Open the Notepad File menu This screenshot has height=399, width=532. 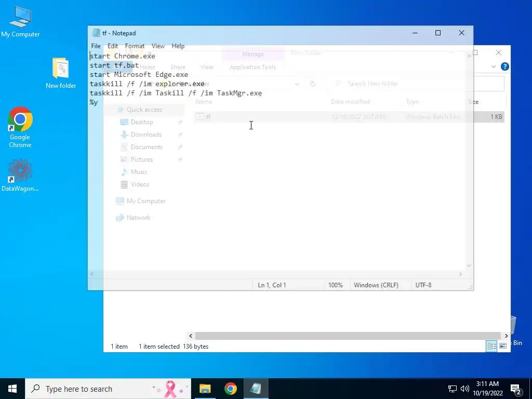pyautogui.click(x=96, y=46)
